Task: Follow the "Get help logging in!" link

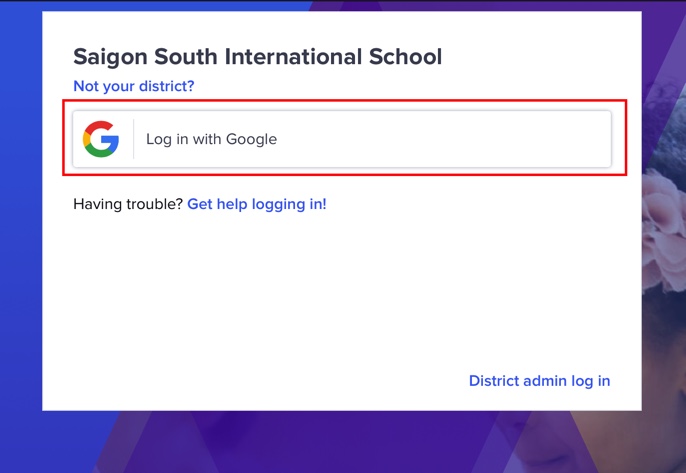Action: point(257,204)
